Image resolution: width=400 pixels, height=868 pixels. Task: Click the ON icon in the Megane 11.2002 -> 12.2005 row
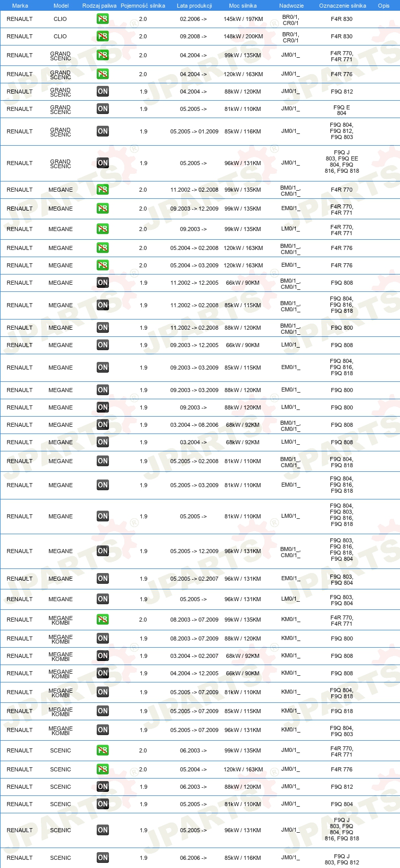[103, 283]
